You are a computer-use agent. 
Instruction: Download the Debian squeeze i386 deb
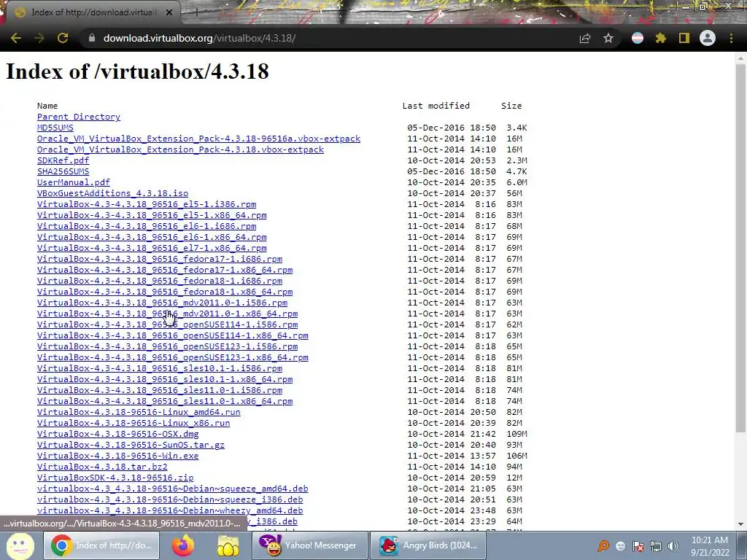click(x=170, y=500)
